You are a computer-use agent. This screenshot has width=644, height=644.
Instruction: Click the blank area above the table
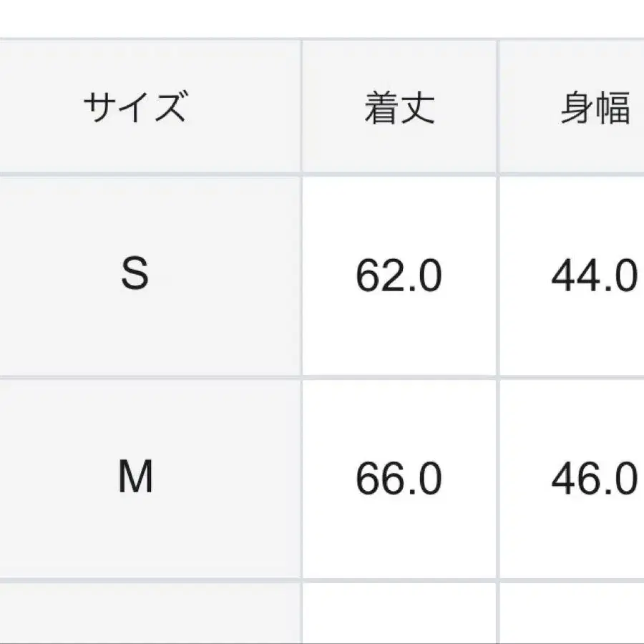[x=322, y=18]
